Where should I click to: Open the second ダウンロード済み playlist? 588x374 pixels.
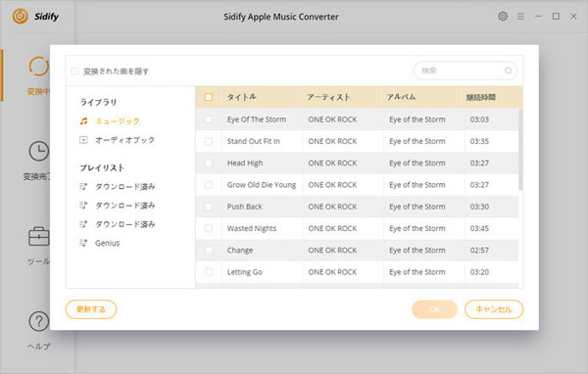coord(124,206)
